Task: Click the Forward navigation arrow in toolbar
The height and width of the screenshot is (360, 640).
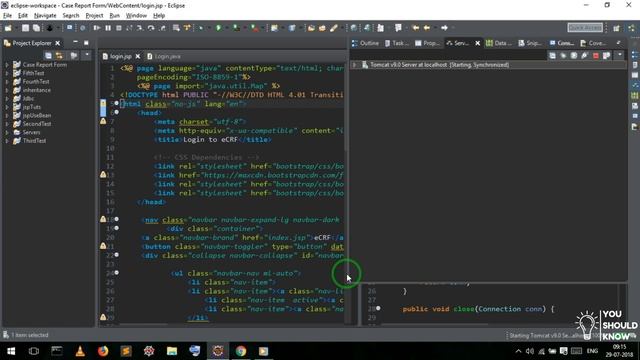Action: pyautogui.click(x=444, y=28)
